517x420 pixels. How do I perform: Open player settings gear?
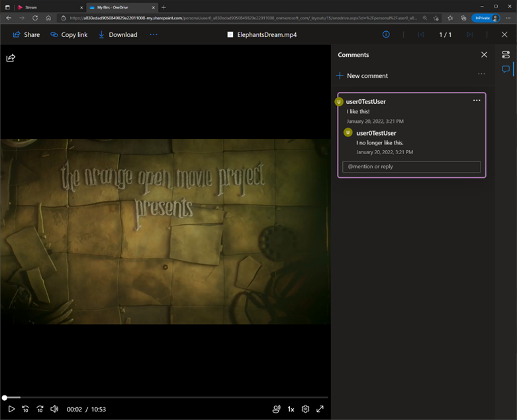click(x=305, y=409)
